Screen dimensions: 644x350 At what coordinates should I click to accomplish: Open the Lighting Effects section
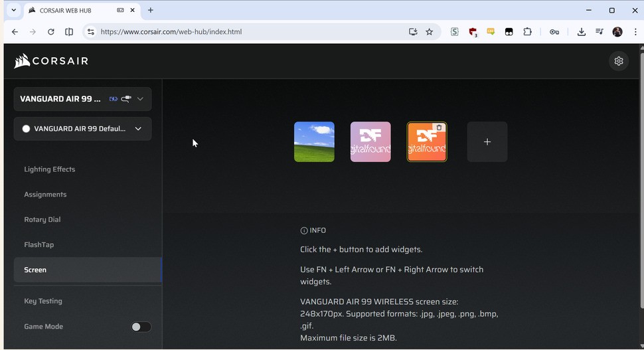[50, 169]
